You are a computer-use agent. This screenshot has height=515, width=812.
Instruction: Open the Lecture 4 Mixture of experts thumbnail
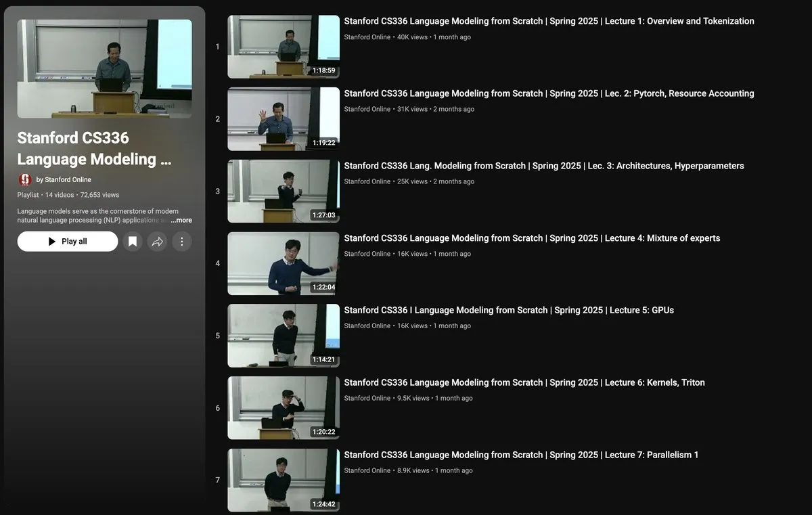284,263
